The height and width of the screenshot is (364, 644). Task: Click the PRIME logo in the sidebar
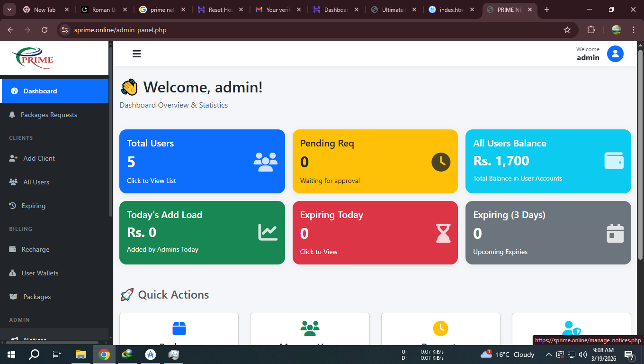(x=33, y=58)
